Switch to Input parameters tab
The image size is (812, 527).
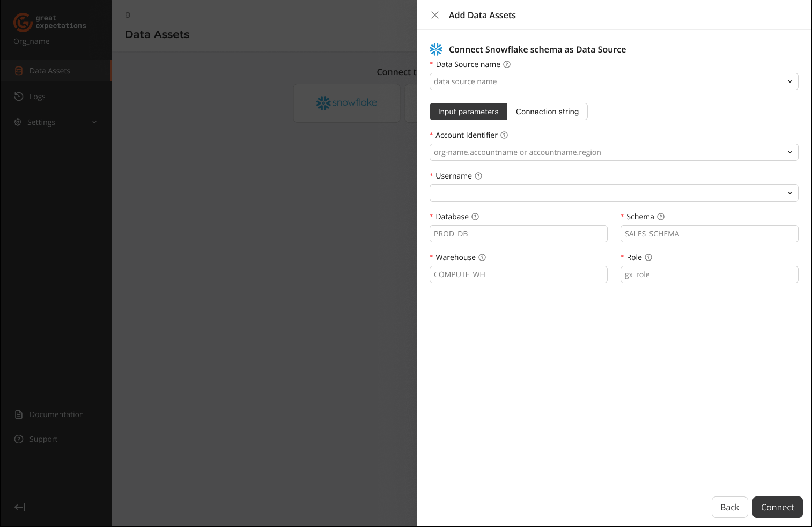coord(468,112)
